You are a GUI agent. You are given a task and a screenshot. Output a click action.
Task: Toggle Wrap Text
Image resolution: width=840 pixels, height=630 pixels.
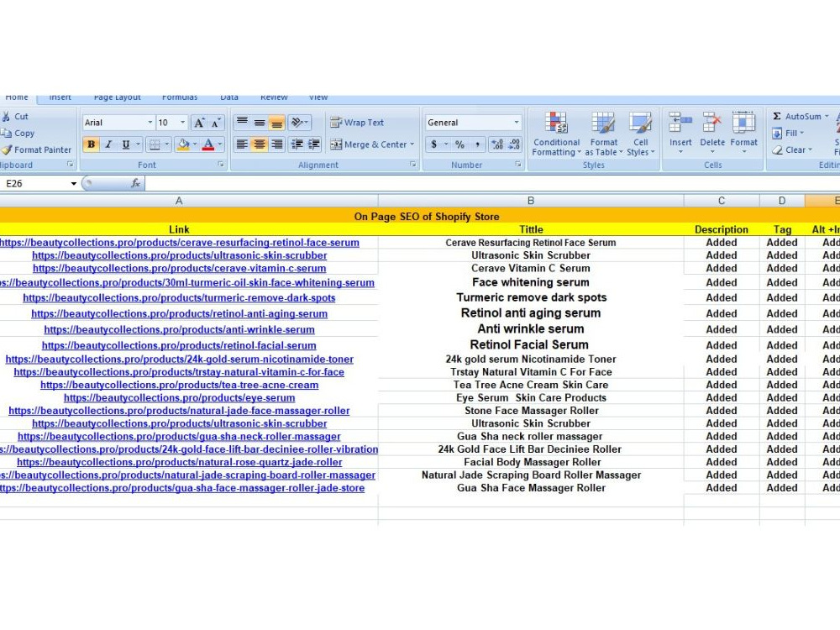tap(357, 123)
